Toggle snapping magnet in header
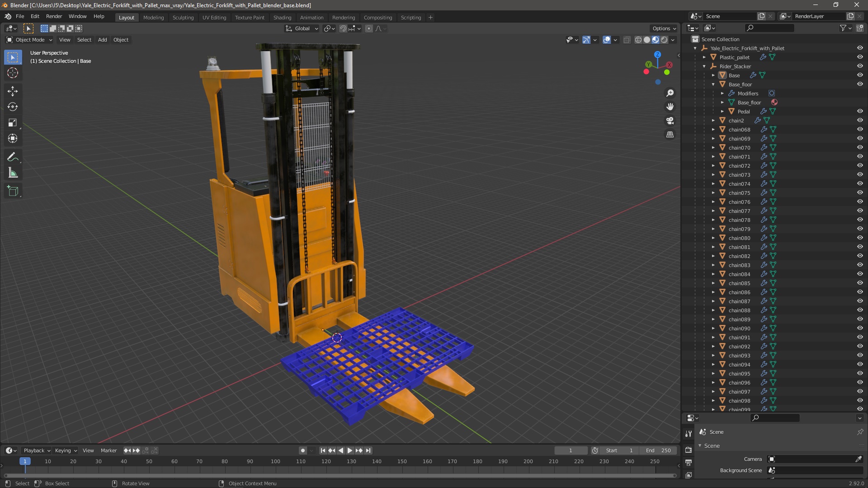868x488 pixels. click(343, 28)
